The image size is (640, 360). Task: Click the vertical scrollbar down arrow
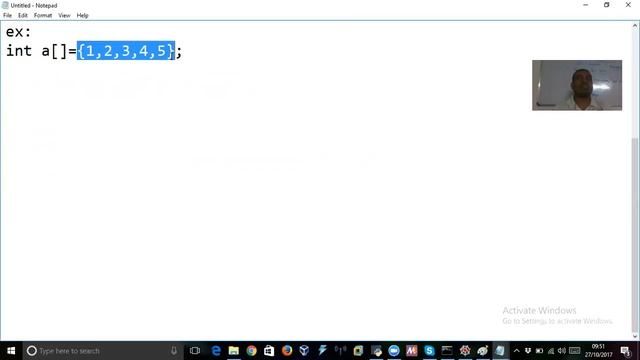[x=635, y=336]
